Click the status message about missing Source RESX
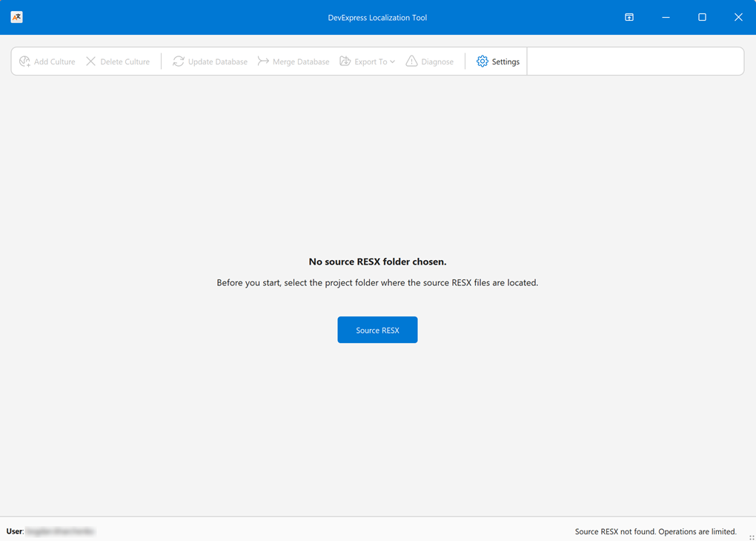 [x=656, y=531]
